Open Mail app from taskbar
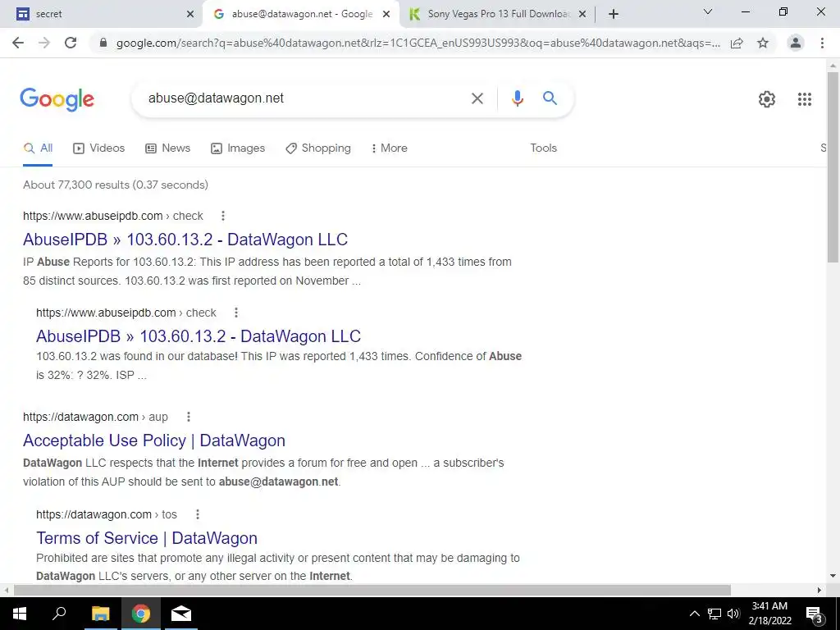840x630 pixels. (181, 614)
